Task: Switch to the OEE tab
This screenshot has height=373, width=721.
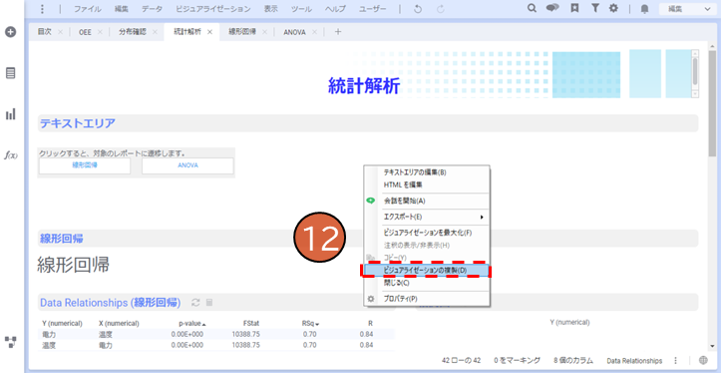Action: tap(85, 32)
